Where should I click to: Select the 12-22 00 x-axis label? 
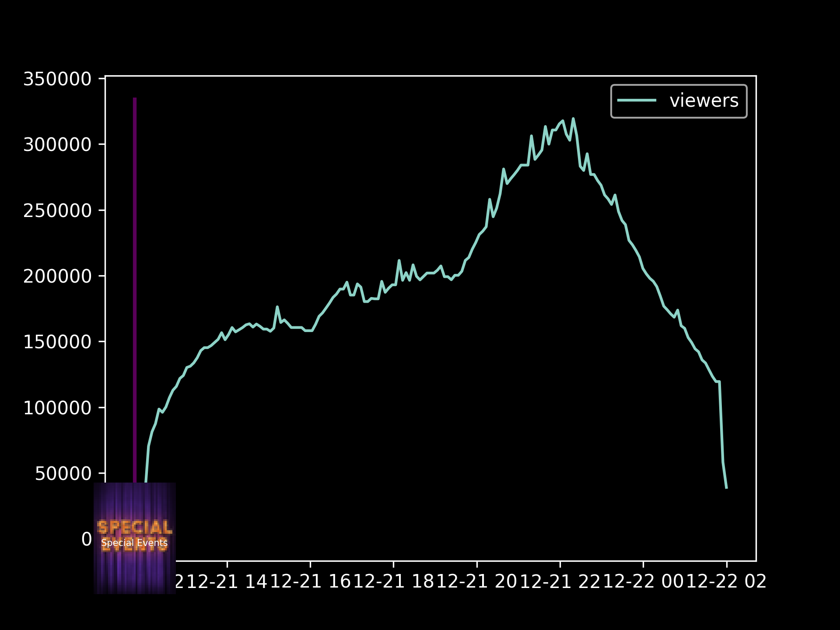(643, 582)
